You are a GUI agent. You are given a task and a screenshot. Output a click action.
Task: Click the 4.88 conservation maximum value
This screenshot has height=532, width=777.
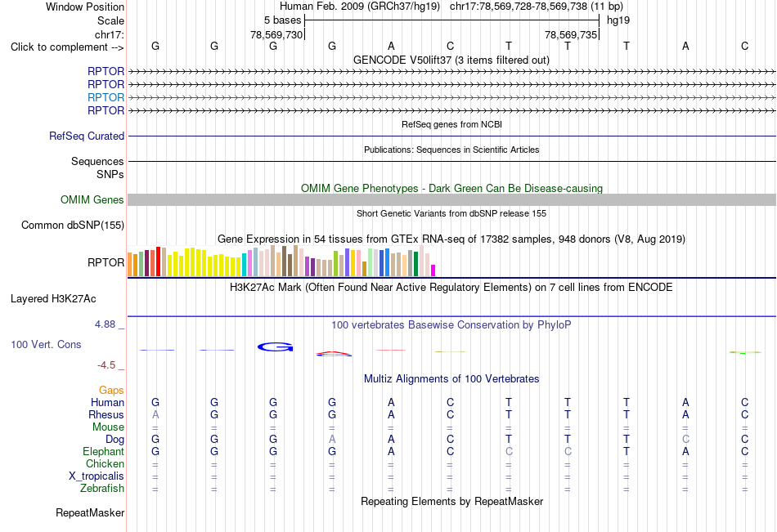point(105,324)
